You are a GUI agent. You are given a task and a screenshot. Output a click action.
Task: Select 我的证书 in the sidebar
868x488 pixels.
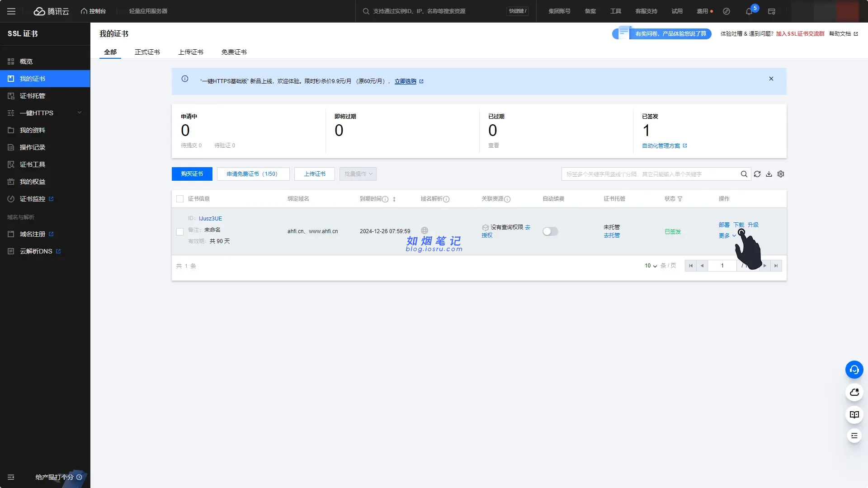45,79
